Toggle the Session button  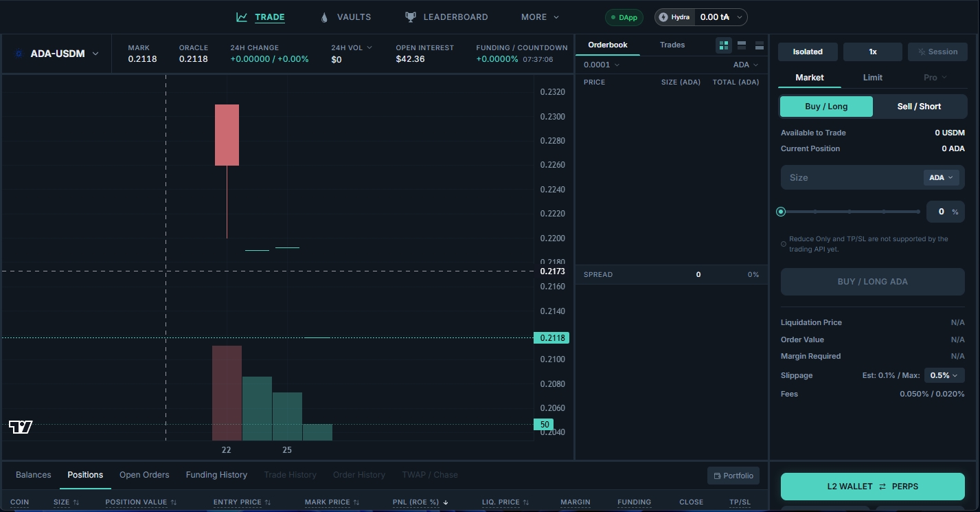[x=937, y=52]
